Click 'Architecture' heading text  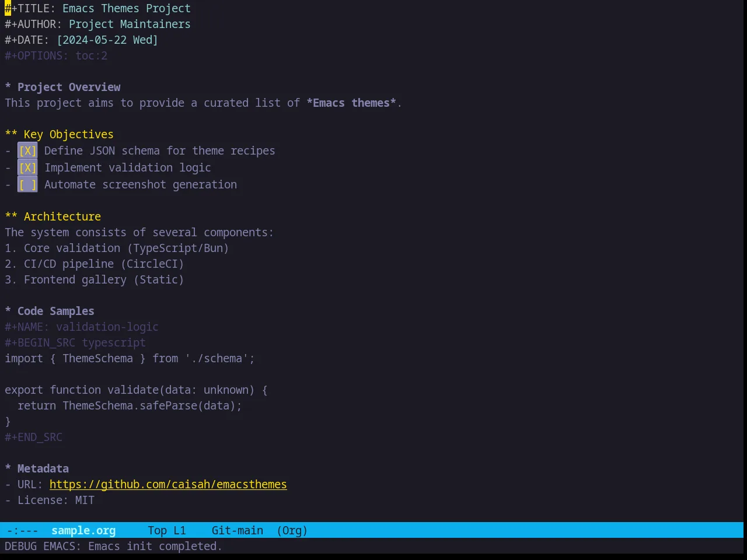[62, 217]
